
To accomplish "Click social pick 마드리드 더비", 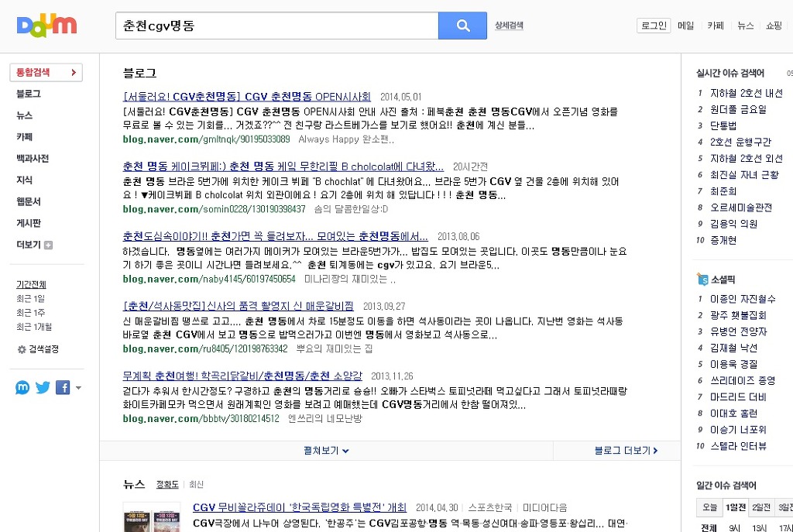I will click(x=738, y=397).
